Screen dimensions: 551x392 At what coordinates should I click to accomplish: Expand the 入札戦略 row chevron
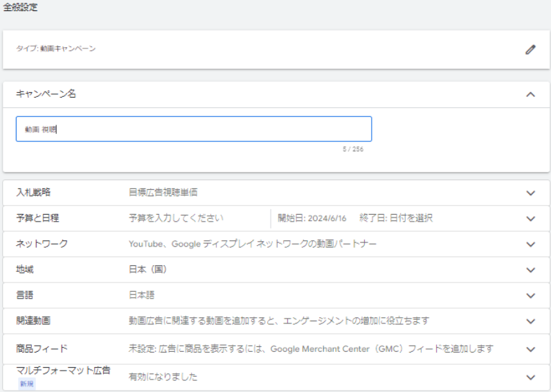point(531,193)
